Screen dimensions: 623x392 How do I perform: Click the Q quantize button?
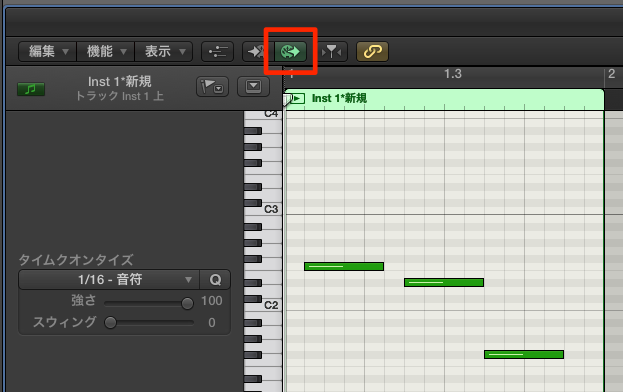215,280
